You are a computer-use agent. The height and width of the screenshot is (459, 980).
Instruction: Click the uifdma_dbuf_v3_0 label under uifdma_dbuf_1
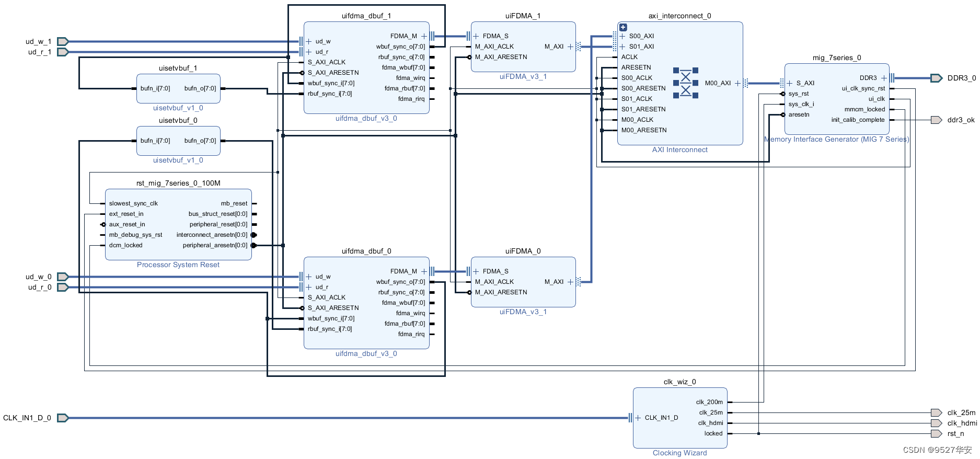pos(366,118)
